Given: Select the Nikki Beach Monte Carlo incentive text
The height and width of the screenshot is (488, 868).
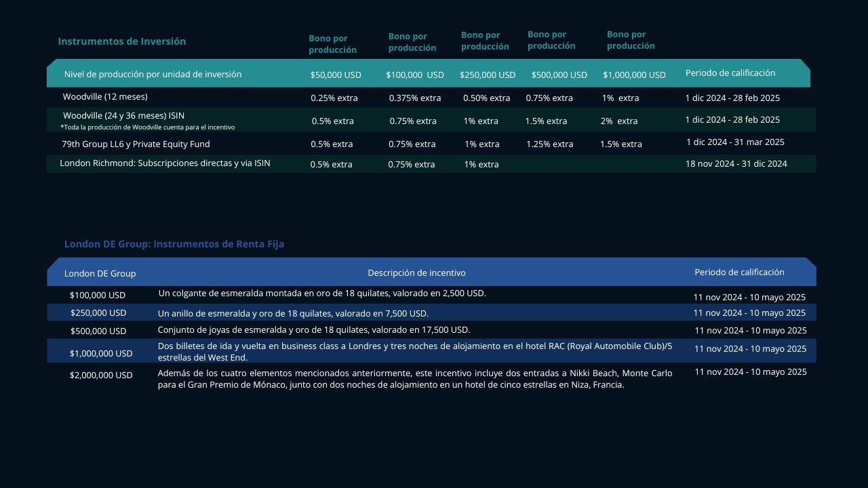Looking at the screenshot, I should [x=414, y=379].
